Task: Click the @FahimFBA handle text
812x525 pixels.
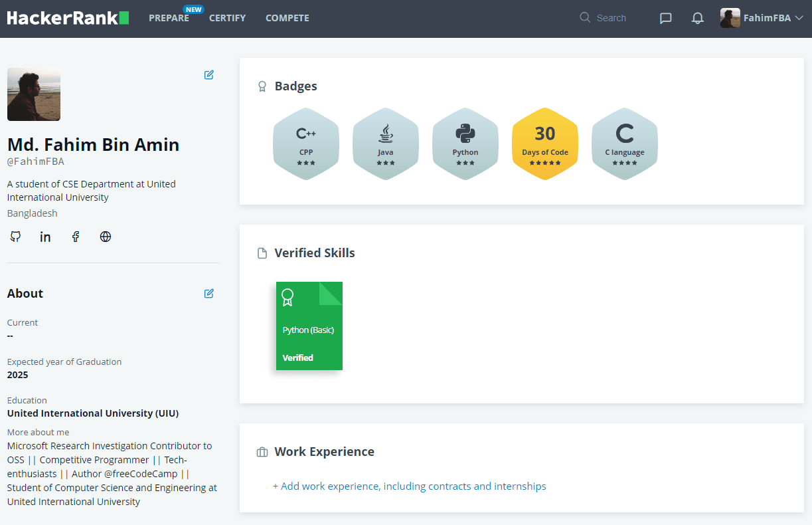Action: [x=36, y=161]
